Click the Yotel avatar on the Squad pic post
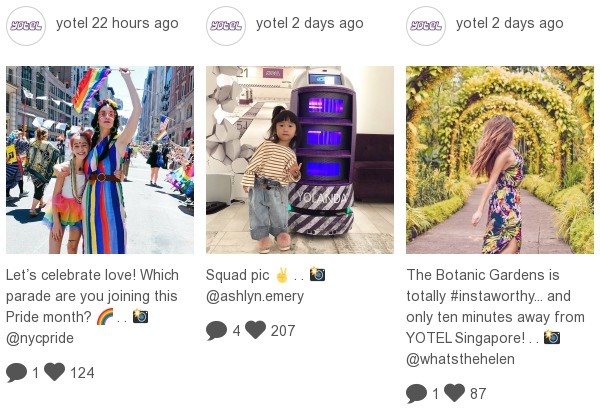Image resolution: width=600 pixels, height=410 pixels. point(226,26)
